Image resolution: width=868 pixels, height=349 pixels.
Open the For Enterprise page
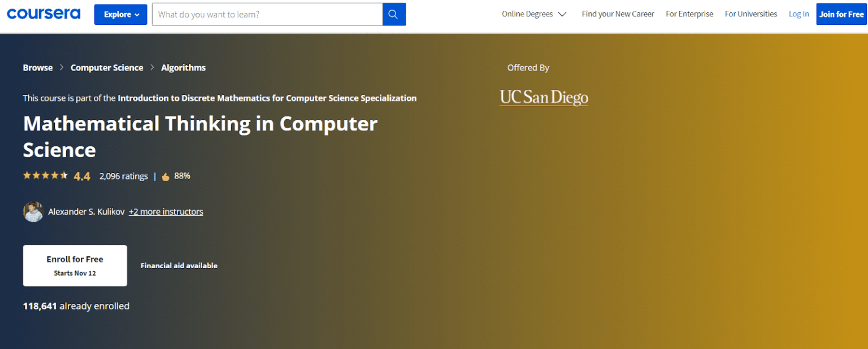pyautogui.click(x=689, y=14)
